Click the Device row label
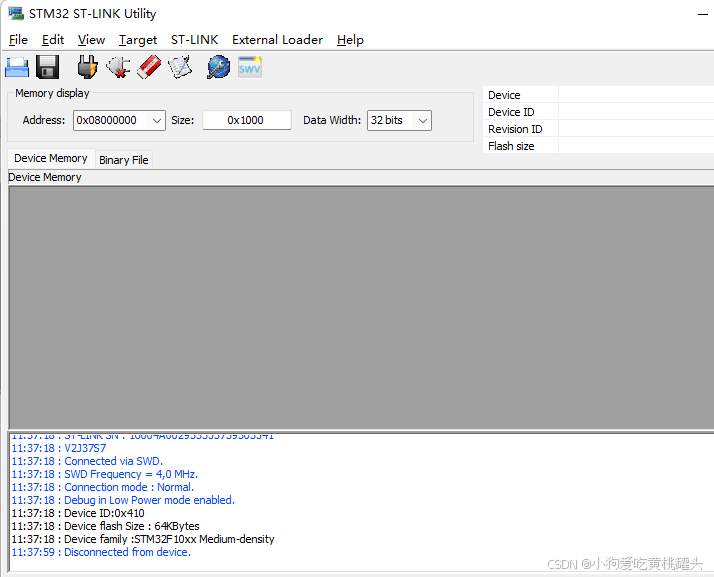The image size is (714, 577). [504, 95]
